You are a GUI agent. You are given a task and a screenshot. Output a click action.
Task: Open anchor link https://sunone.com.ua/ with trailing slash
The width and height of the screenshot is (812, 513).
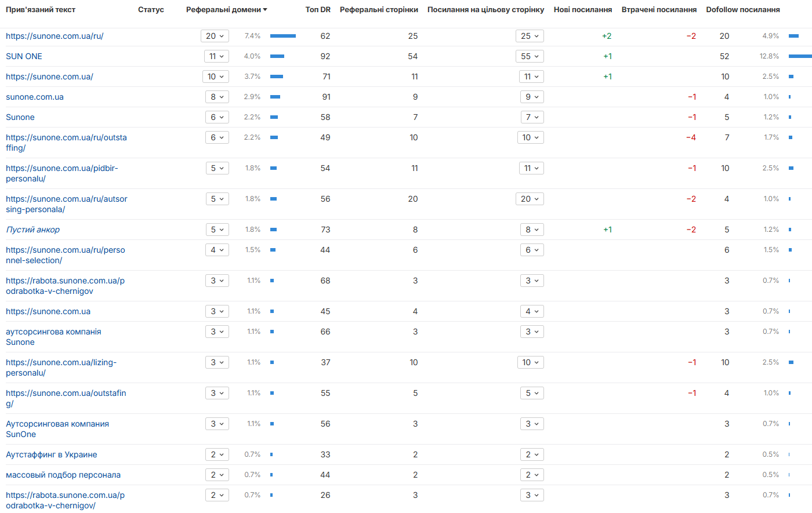coord(49,77)
